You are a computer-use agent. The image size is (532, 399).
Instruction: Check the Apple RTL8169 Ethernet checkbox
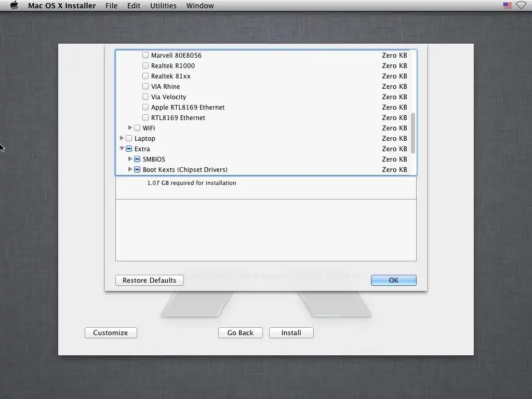pos(145,107)
